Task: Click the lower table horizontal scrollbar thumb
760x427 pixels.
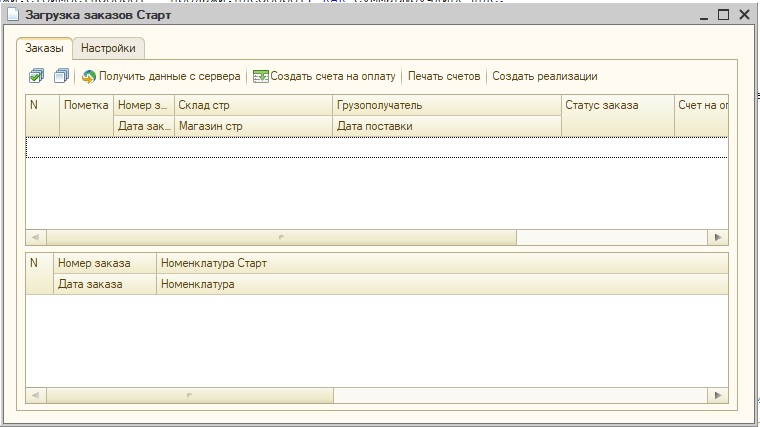Action: 190,395
